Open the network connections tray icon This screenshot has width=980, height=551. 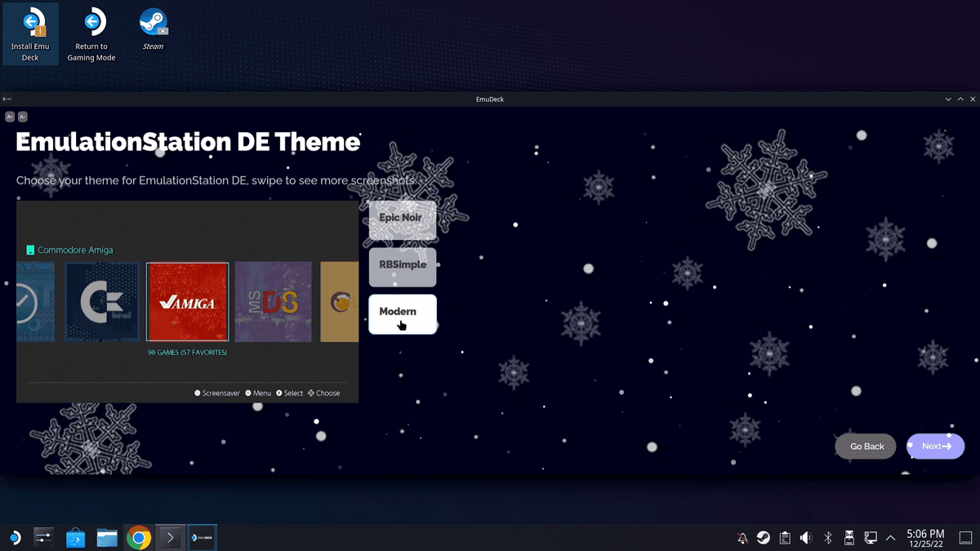(871, 538)
